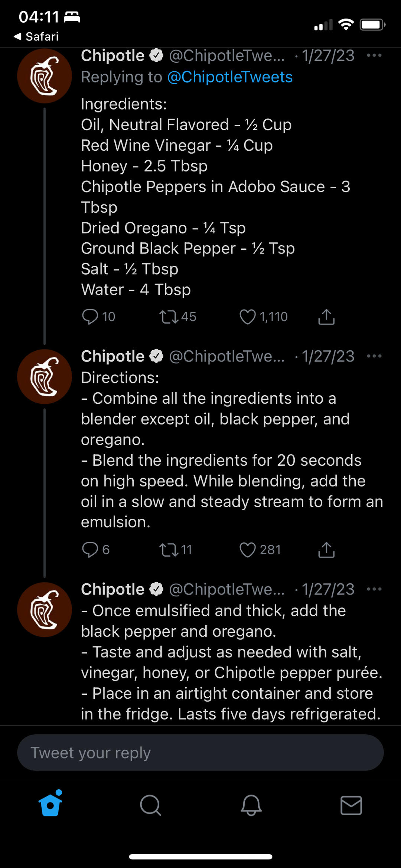This screenshot has height=868, width=401.
Task: Like the Ingredients tweet with 1,110 likes
Action: 247,317
